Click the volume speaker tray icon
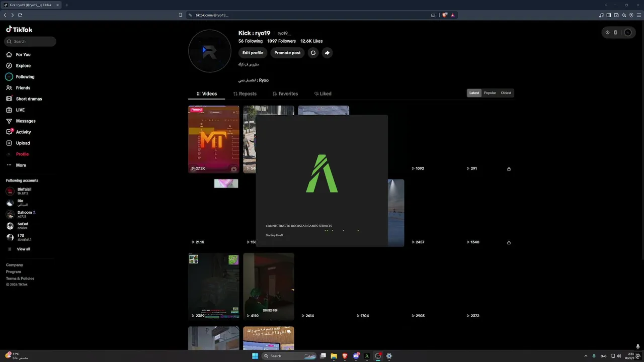Screen dimensions: 644x362 618,356
